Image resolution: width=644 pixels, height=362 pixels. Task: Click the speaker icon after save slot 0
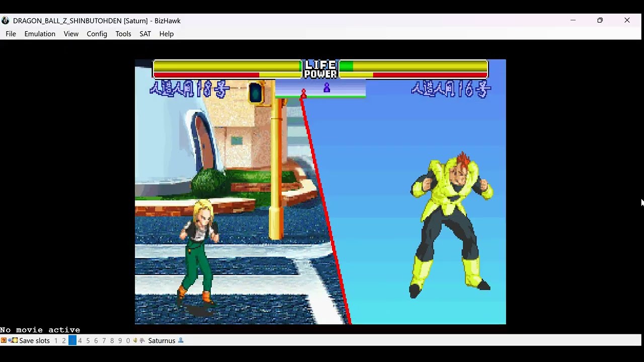point(135,340)
